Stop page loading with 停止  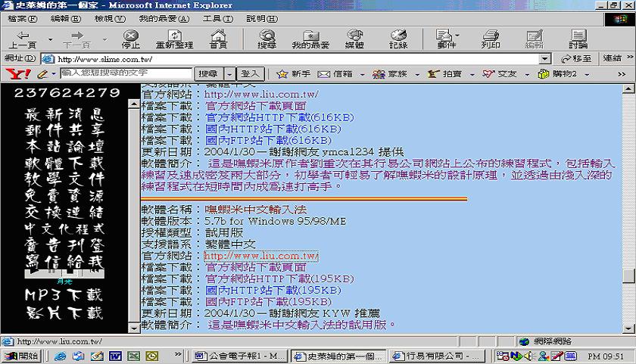(x=130, y=39)
